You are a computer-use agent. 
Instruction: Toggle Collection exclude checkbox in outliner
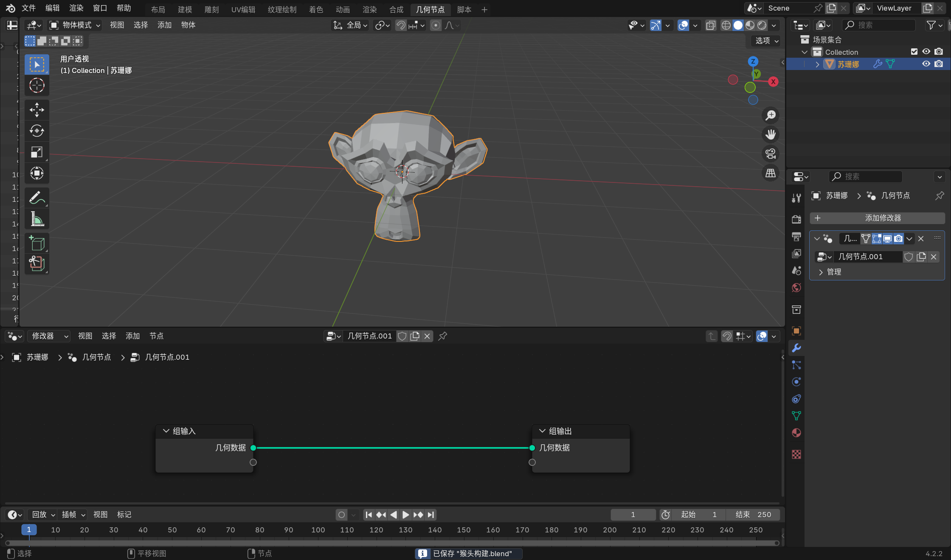[x=914, y=52]
